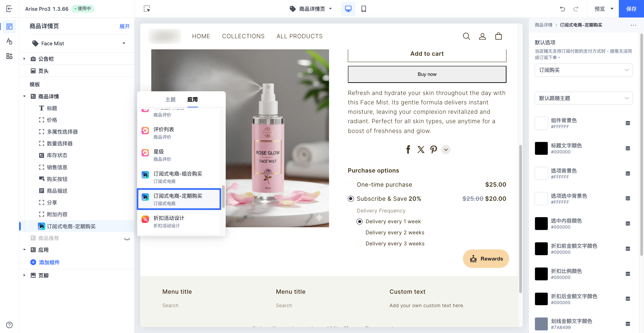Go to COLLECTIONS in store navigation
This screenshot has width=644, height=333.
click(243, 36)
